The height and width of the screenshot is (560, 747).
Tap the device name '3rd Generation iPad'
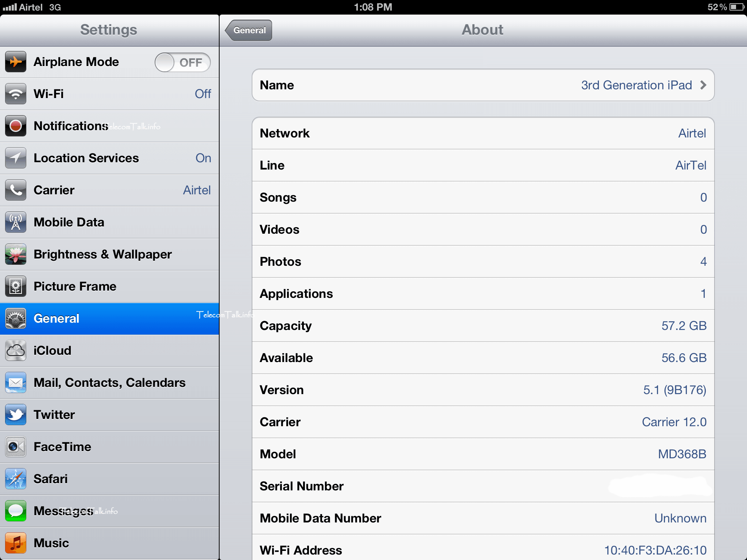pyautogui.click(x=636, y=85)
